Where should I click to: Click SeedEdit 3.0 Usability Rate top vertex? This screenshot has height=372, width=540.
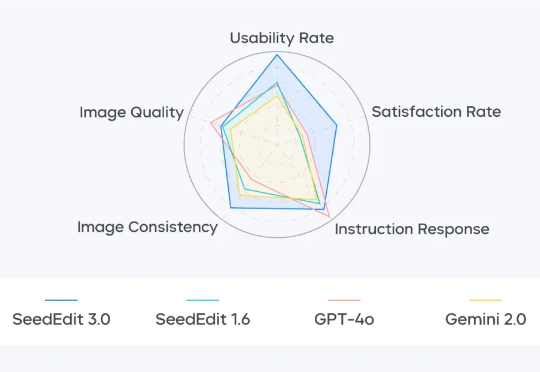click(277, 55)
